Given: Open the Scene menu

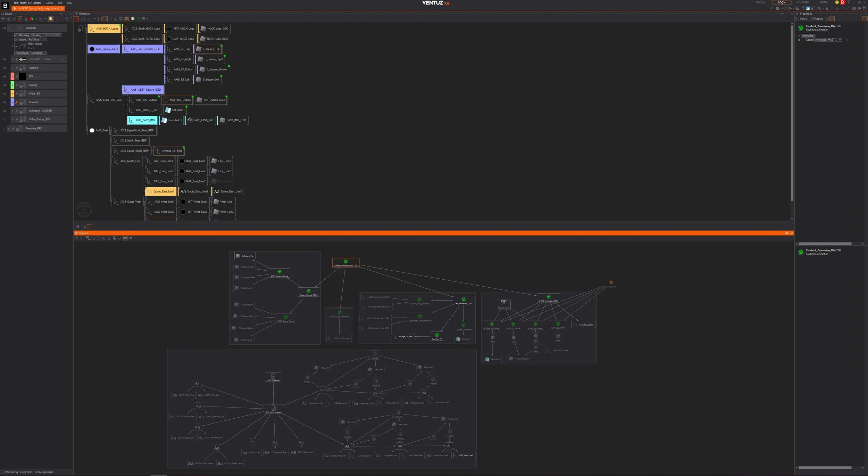Looking at the screenshot, I should [50, 3].
